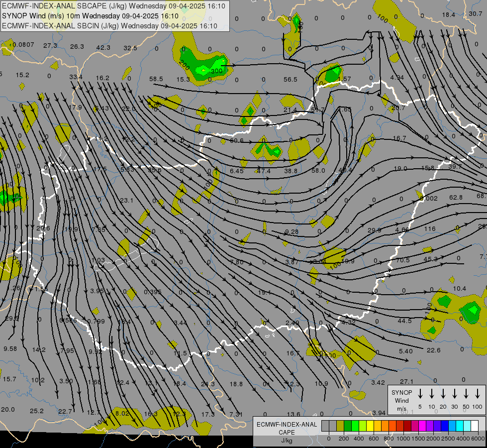Click the 0.395 value on the map
This screenshot has width=487, height=448.
(153, 292)
